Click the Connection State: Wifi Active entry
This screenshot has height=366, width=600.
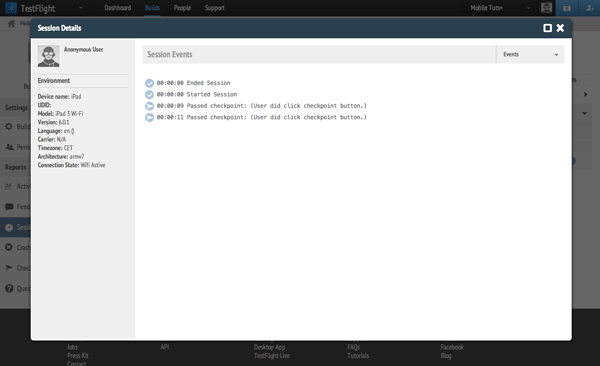click(x=72, y=165)
